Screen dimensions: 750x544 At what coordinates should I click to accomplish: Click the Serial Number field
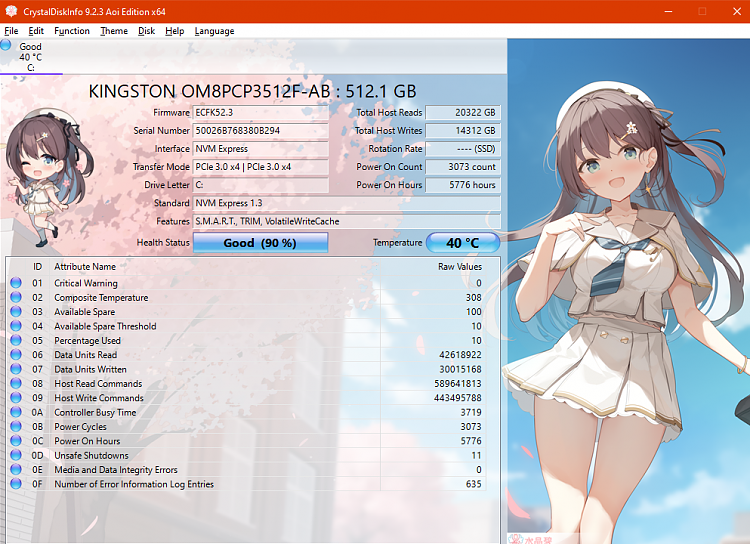[x=260, y=131]
